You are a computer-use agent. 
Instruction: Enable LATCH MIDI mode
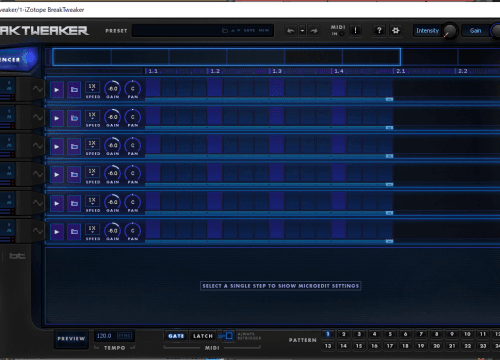(x=203, y=336)
